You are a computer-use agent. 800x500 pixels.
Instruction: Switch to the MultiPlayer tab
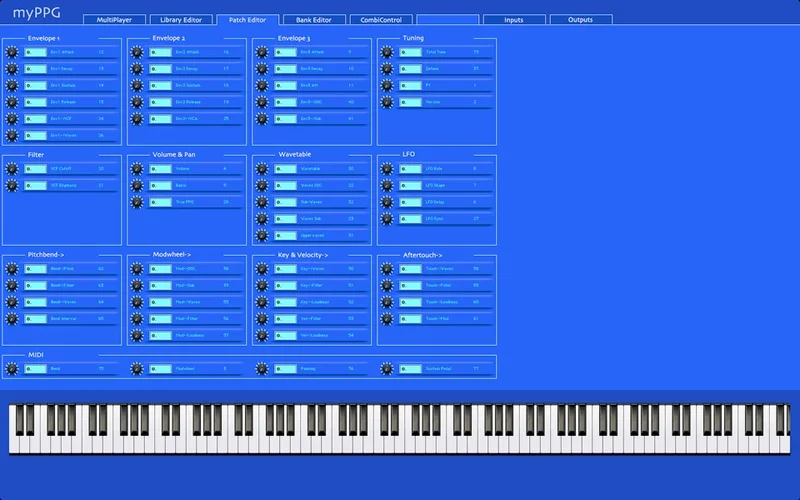pos(114,20)
